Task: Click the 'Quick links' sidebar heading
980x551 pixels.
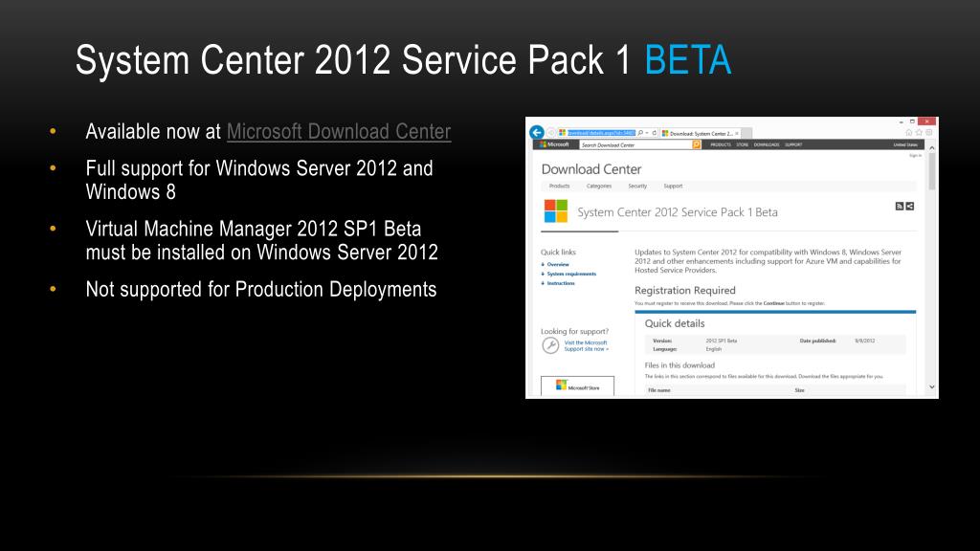Action: 558,253
